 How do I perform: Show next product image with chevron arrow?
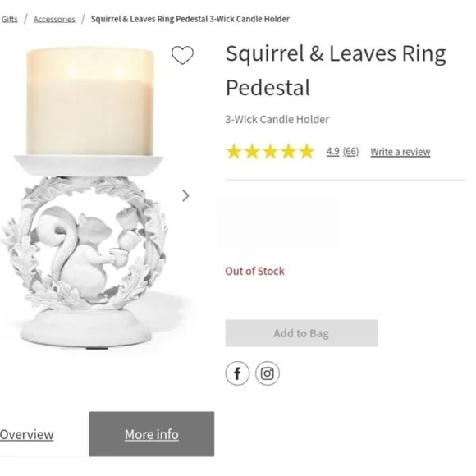pos(185,196)
